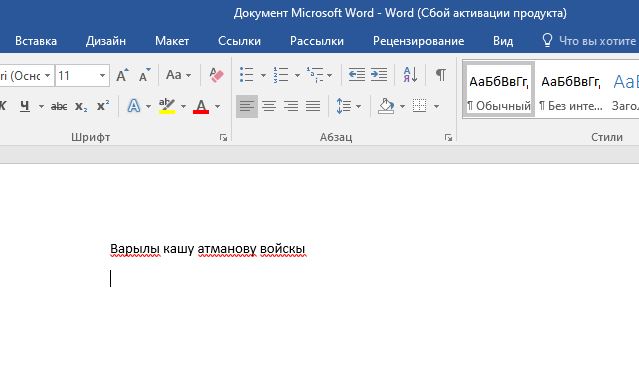Apply superscript formatting
The width and height of the screenshot is (639, 380).
[x=103, y=106]
